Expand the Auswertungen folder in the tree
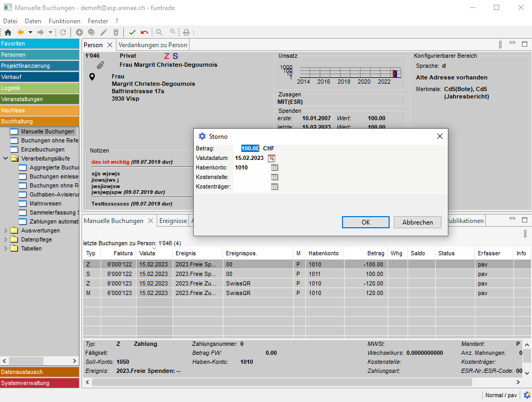532x402 pixels. [6, 231]
